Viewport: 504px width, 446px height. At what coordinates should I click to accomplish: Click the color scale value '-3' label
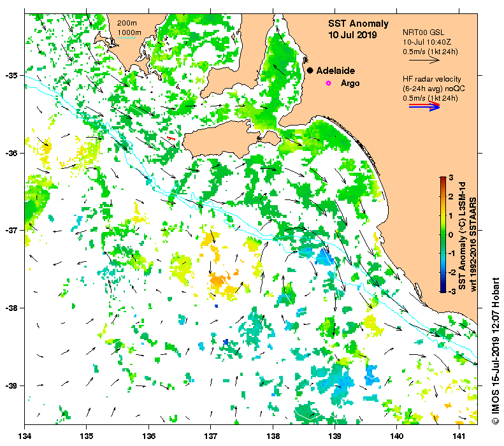(451, 291)
